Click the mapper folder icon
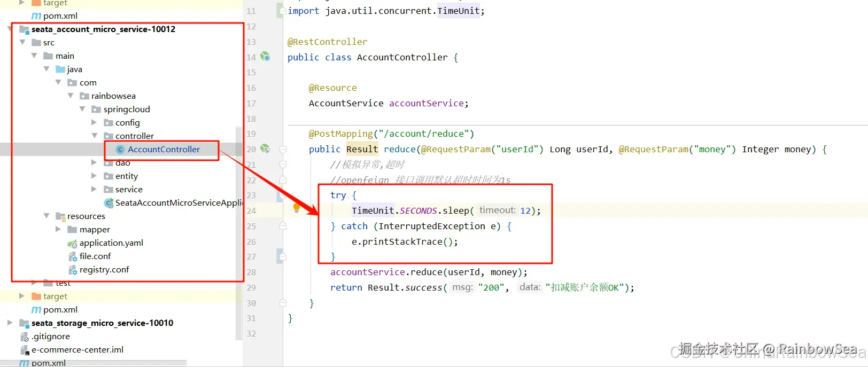 (x=72, y=229)
